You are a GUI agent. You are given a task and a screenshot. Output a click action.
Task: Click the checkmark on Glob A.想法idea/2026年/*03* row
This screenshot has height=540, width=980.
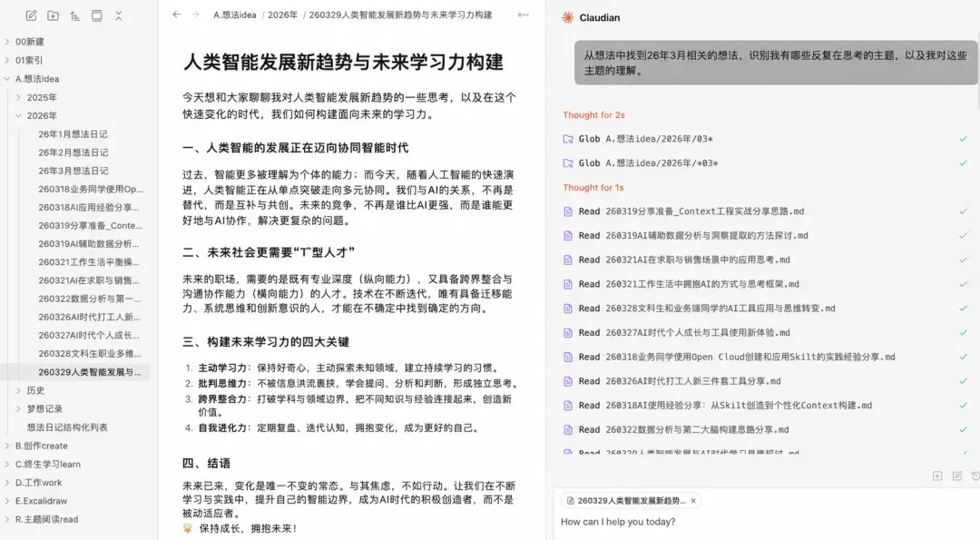click(x=963, y=163)
